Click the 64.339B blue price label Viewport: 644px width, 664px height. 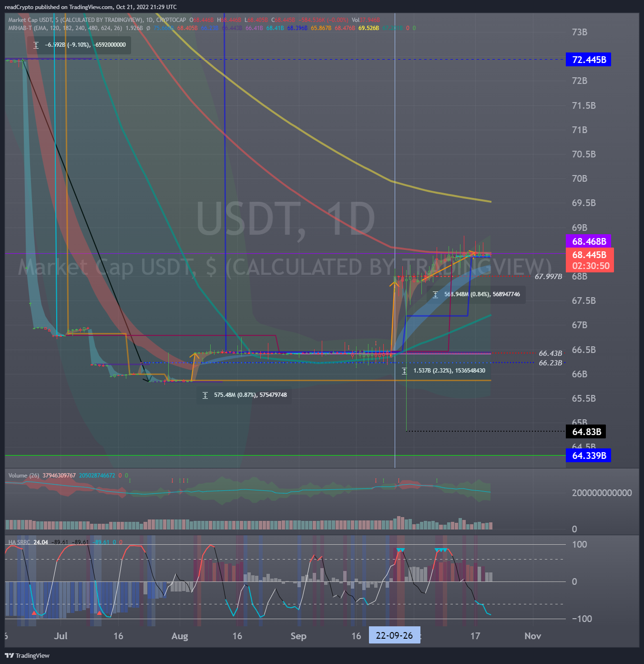pos(588,456)
